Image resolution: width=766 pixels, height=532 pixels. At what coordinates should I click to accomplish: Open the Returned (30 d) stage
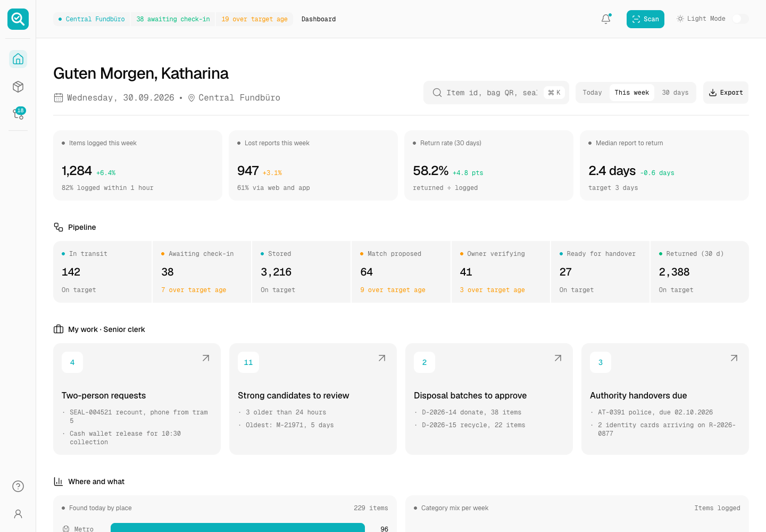pos(700,272)
